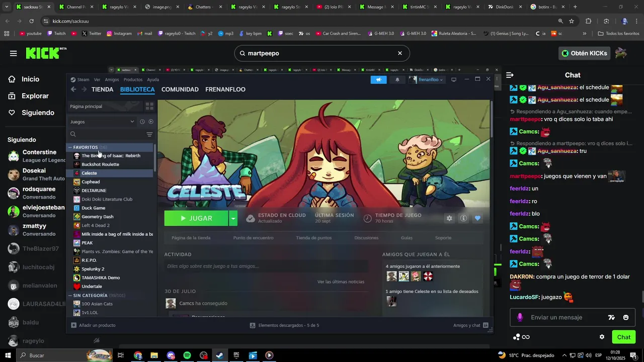
Task: Add a product via Añadir un producto
Action: [93, 325]
